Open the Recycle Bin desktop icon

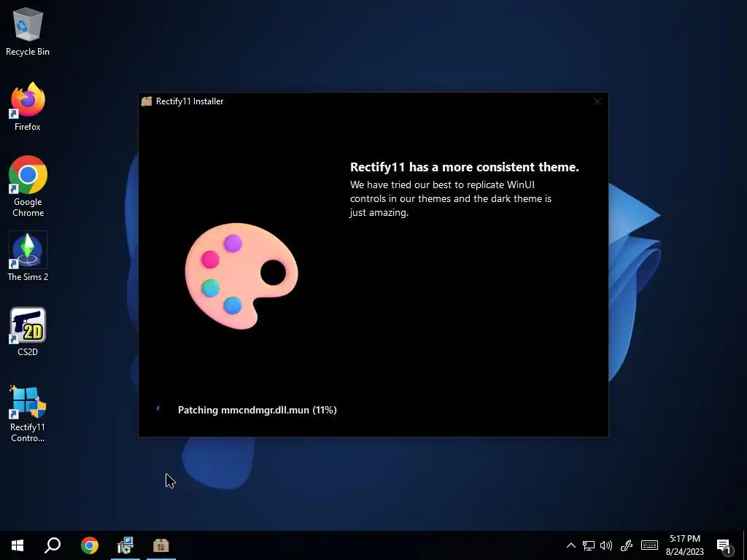(x=28, y=32)
